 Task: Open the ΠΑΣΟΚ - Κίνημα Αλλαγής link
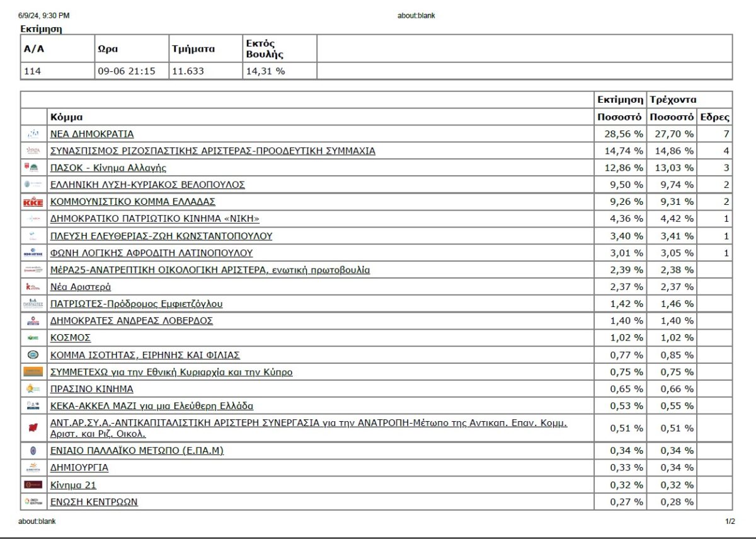tap(108, 168)
